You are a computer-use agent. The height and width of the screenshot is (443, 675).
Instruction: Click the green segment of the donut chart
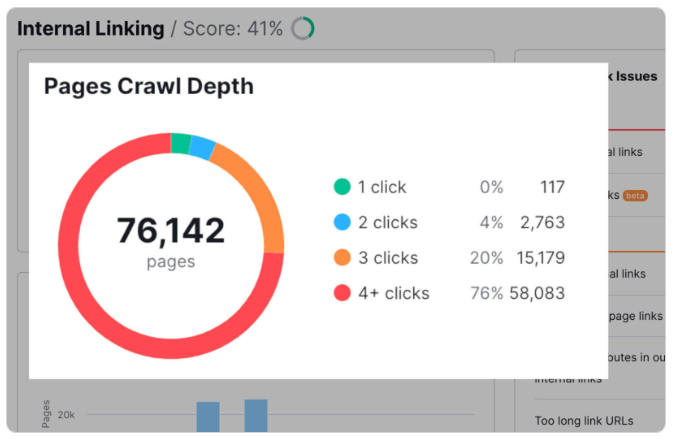[x=180, y=144]
